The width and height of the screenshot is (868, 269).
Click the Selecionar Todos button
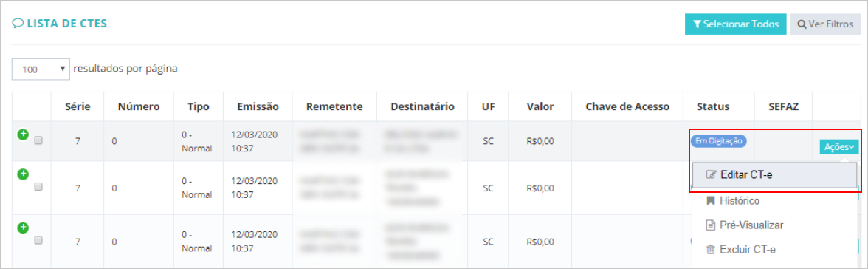click(x=735, y=24)
